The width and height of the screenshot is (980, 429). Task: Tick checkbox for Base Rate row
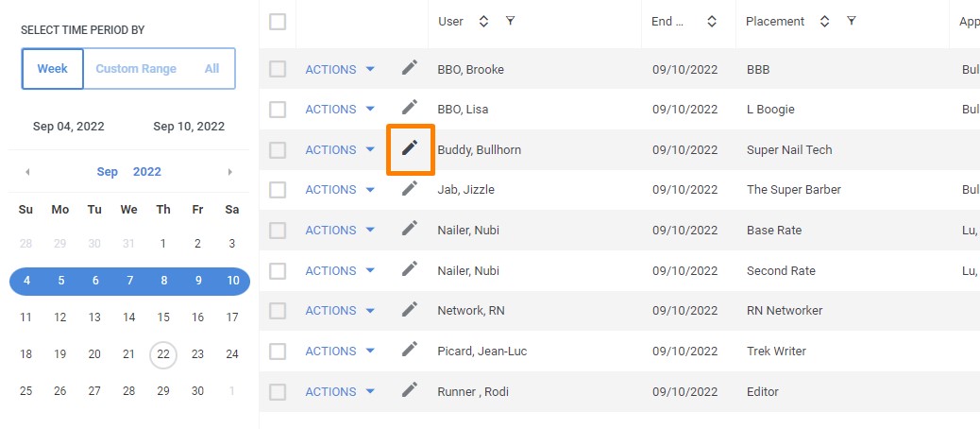278,231
